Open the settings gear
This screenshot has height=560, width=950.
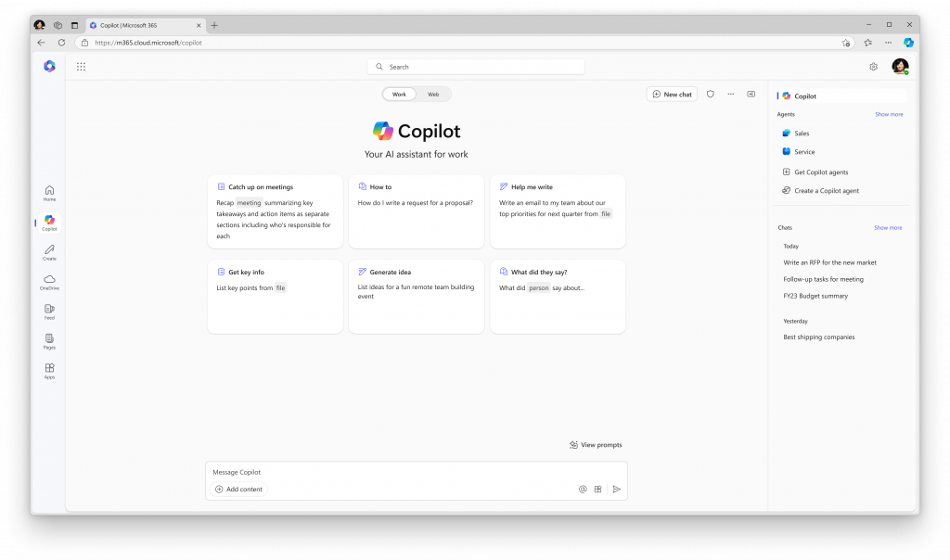(873, 67)
